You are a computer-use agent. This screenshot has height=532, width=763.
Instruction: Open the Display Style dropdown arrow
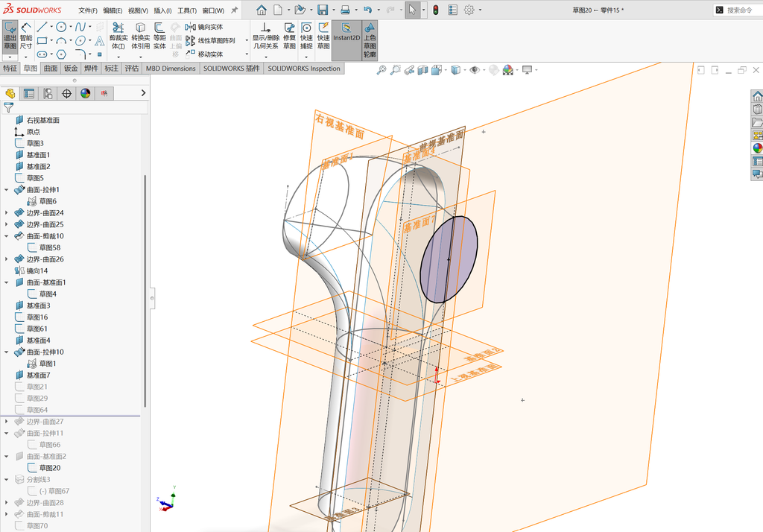click(465, 70)
